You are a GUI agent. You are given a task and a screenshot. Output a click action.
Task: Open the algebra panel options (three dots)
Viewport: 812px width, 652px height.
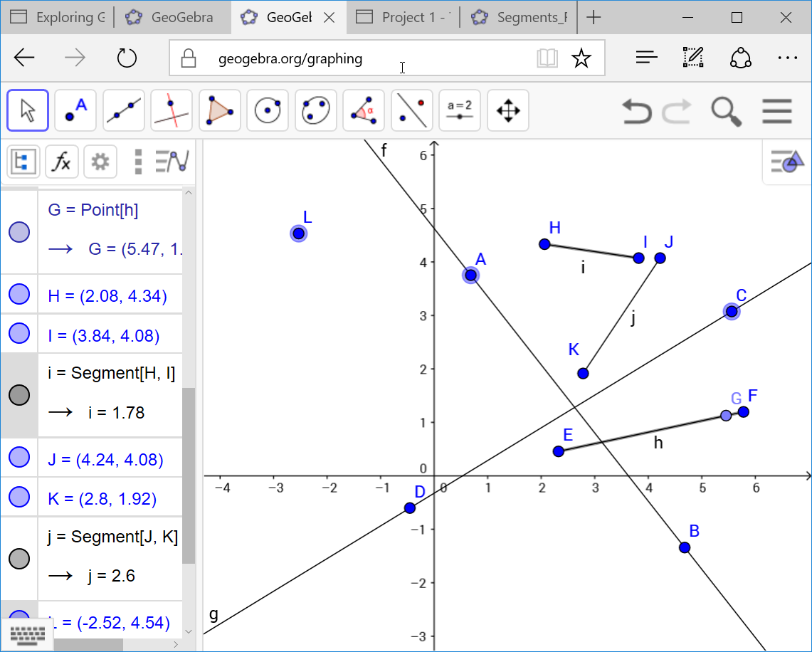pos(137,162)
